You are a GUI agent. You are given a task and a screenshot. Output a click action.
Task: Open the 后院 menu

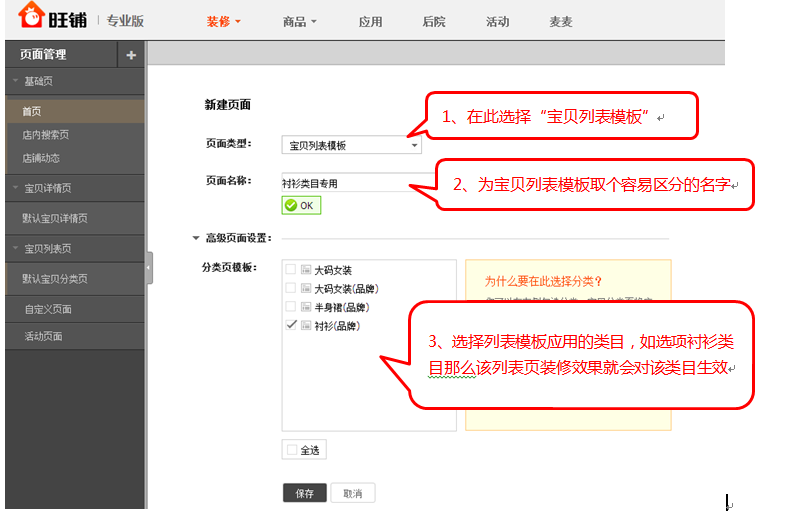click(x=434, y=22)
